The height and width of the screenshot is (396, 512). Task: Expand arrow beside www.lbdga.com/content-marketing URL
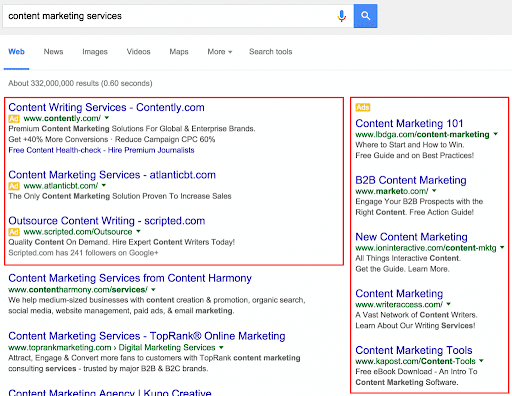[x=496, y=134]
